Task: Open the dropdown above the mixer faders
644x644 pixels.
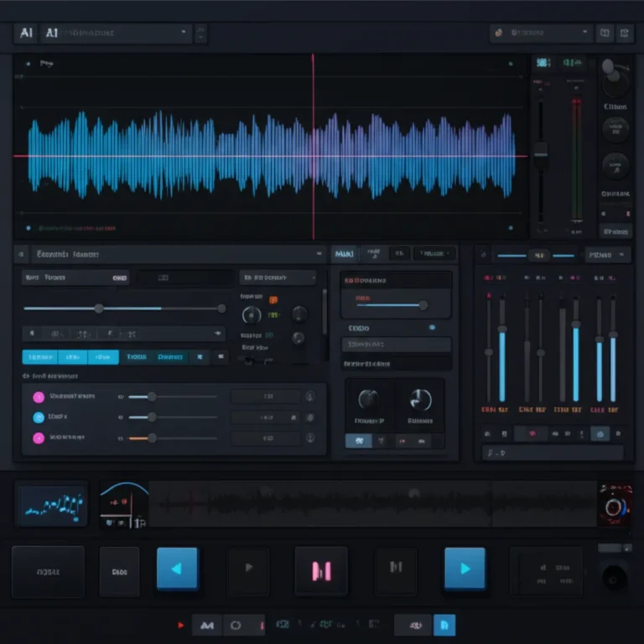Action: point(608,254)
